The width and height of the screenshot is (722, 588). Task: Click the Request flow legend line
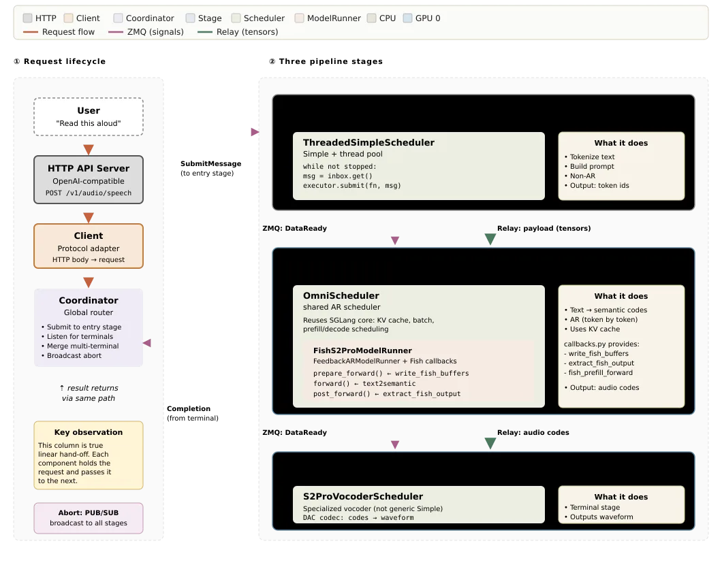click(31, 32)
